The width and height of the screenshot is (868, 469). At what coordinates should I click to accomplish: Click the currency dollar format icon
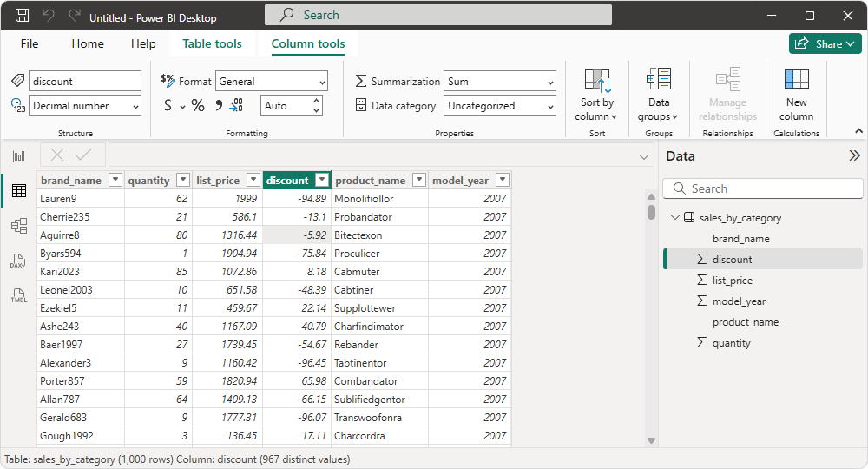click(168, 106)
